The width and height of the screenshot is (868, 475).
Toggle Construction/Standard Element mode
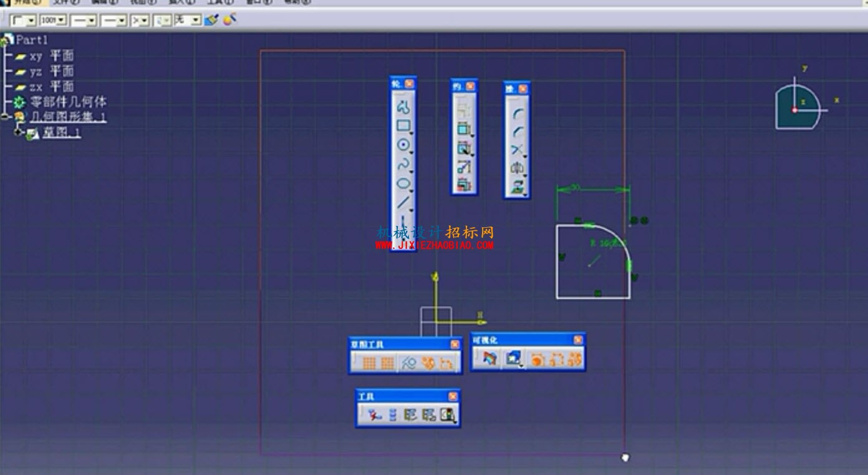(x=409, y=363)
